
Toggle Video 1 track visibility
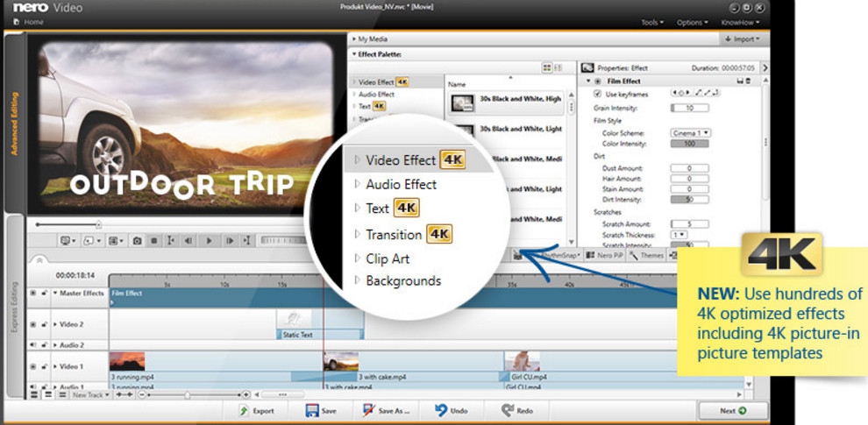click(x=32, y=366)
